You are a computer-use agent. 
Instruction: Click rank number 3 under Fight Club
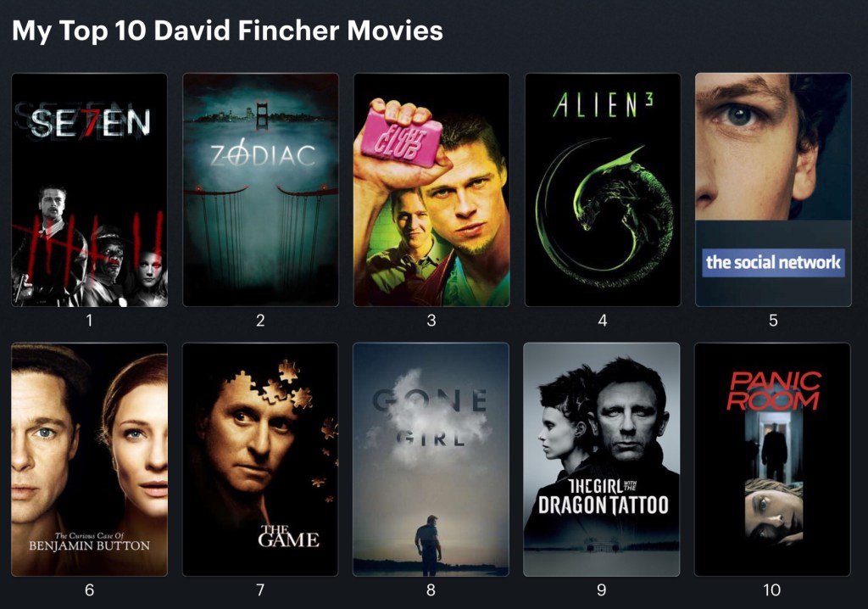point(431,321)
